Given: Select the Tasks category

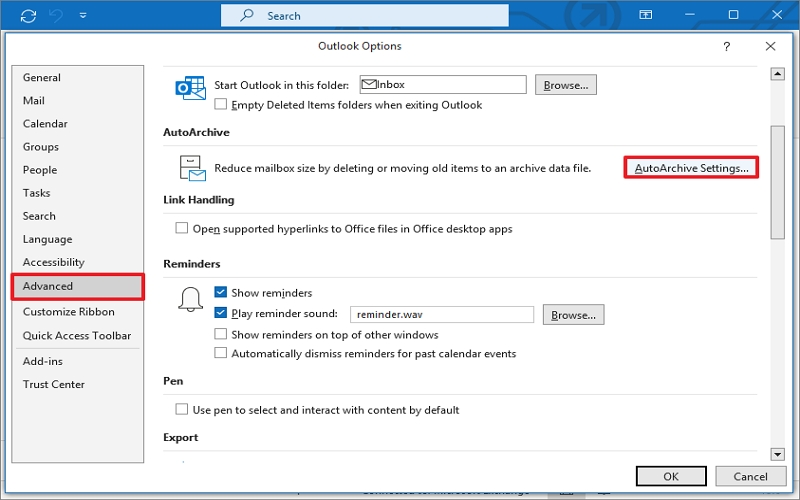Looking at the screenshot, I should [x=78, y=193].
